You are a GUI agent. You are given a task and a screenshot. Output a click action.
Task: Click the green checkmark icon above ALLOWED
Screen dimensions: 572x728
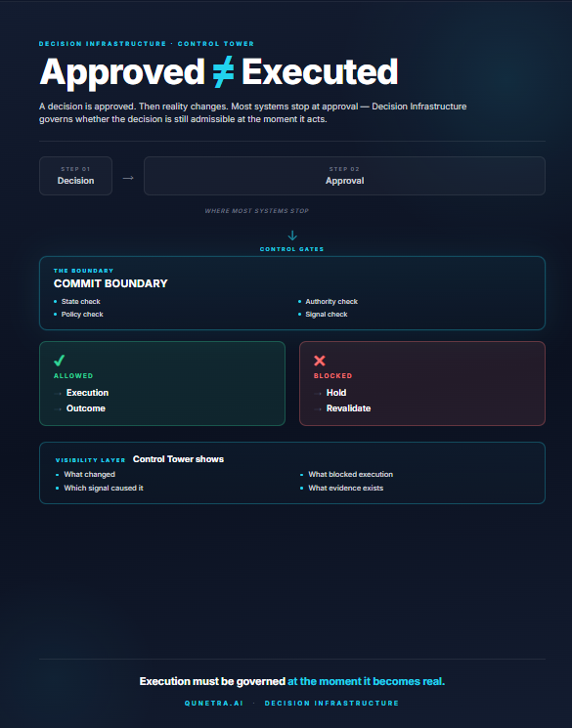pyautogui.click(x=59, y=361)
